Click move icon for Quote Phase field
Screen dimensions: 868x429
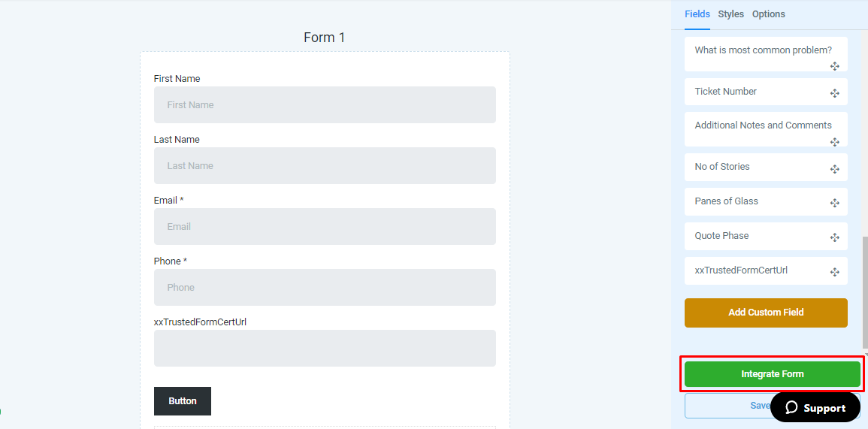click(x=834, y=237)
